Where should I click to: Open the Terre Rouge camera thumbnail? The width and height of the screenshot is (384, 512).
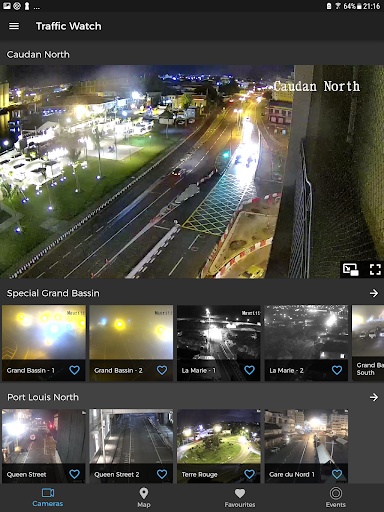(x=219, y=446)
